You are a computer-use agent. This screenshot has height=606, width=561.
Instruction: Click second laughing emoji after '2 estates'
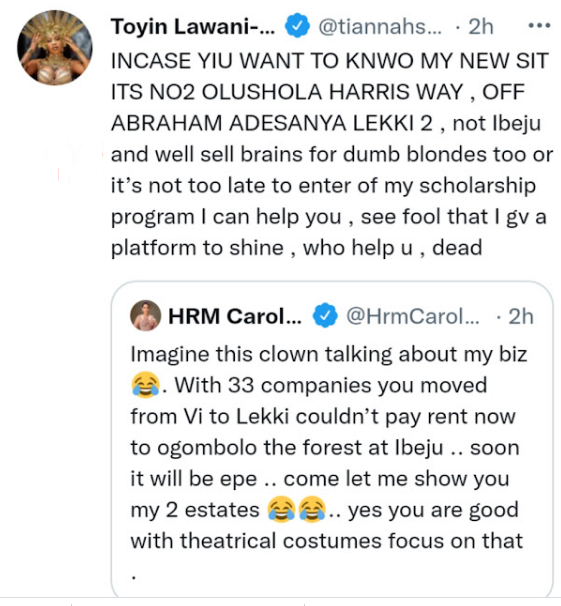point(312,509)
